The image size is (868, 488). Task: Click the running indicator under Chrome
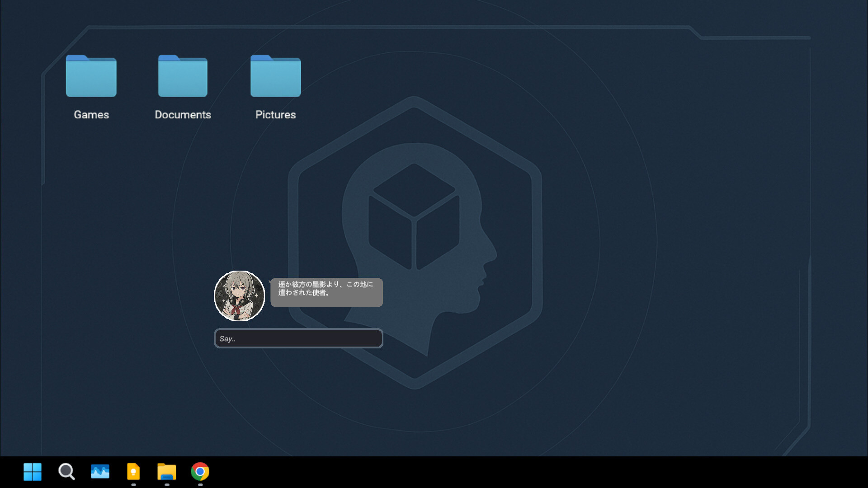click(200, 486)
